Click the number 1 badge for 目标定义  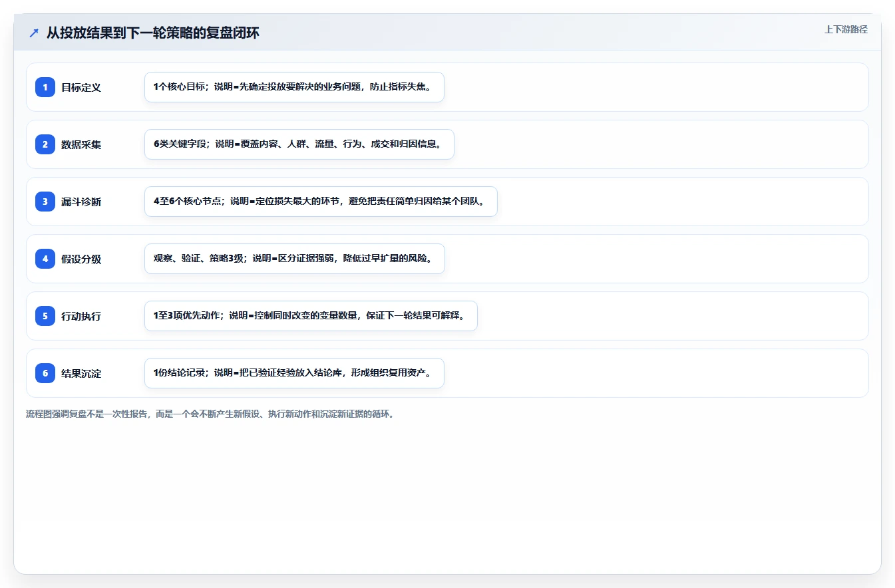tap(45, 87)
